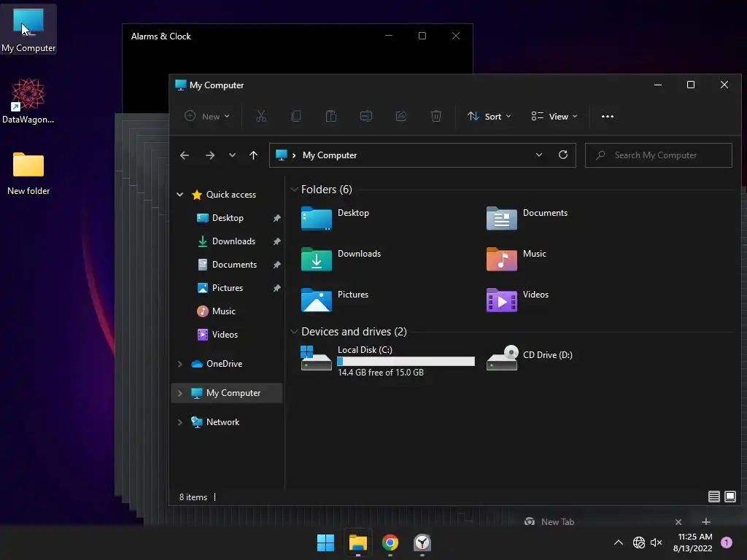Select the DataWagon desktop shortcut
747x560 pixels.
(x=28, y=101)
